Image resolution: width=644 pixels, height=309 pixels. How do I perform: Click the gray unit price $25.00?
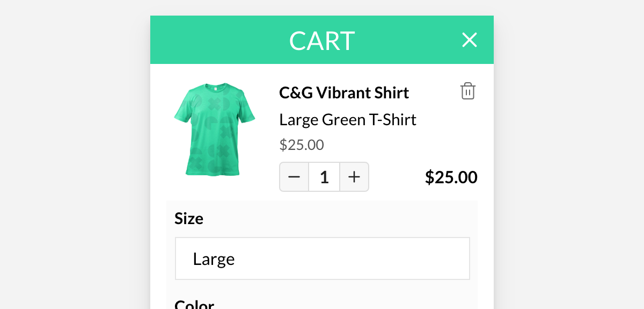click(302, 145)
